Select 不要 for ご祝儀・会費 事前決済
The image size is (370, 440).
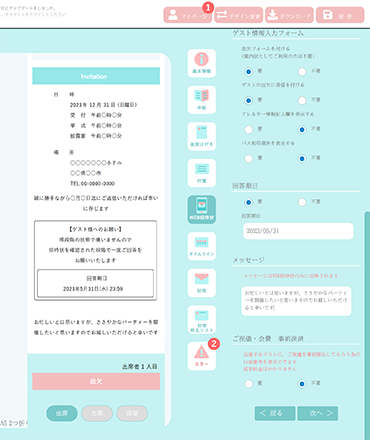point(302,384)
